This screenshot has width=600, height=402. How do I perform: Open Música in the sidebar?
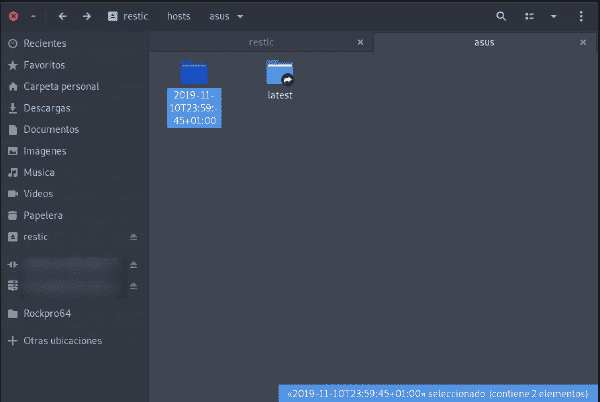pos(75,172)
